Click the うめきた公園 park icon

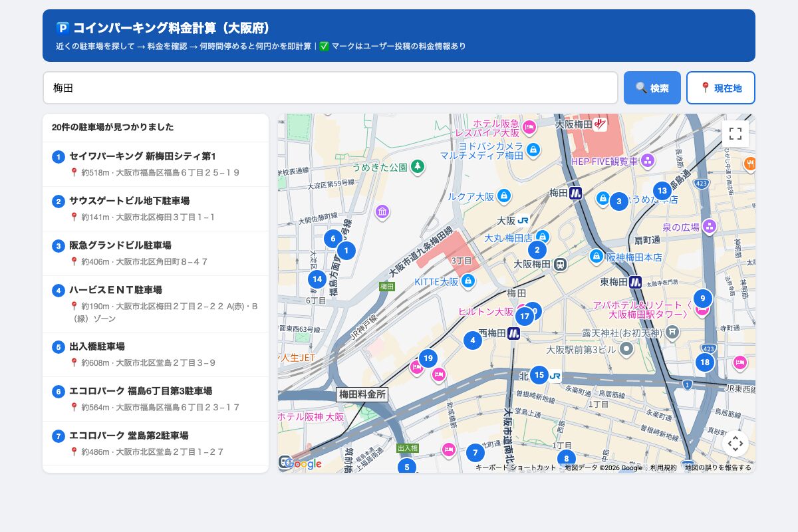click(417, 166)
